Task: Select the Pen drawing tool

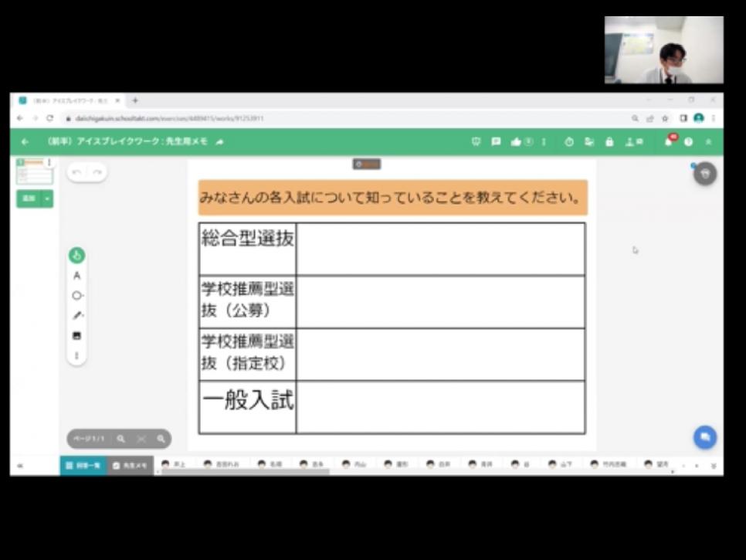Action: point(76,316)
